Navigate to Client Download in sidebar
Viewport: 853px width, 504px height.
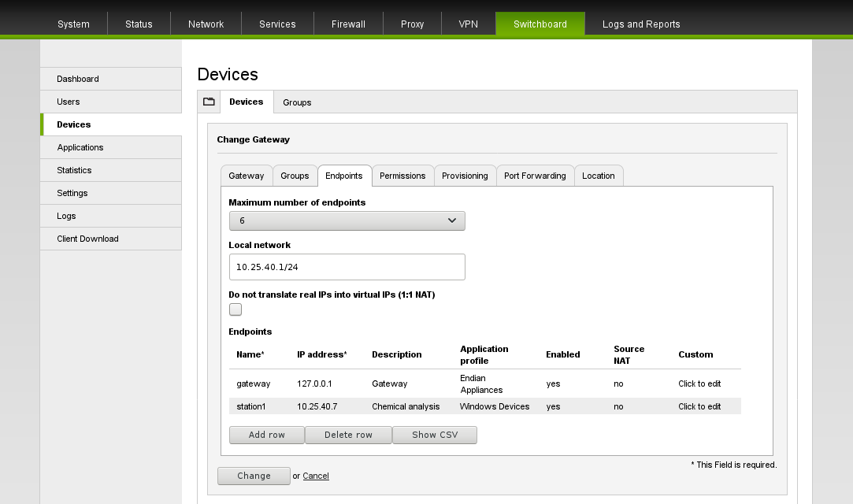[87, 239]
